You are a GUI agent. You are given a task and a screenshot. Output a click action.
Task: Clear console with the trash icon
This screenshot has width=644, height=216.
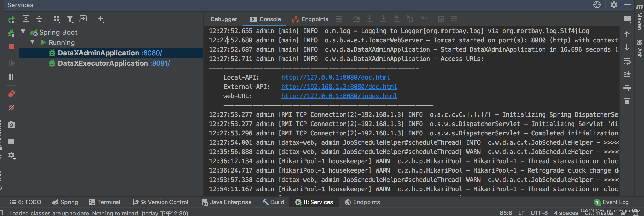[627, 101]
